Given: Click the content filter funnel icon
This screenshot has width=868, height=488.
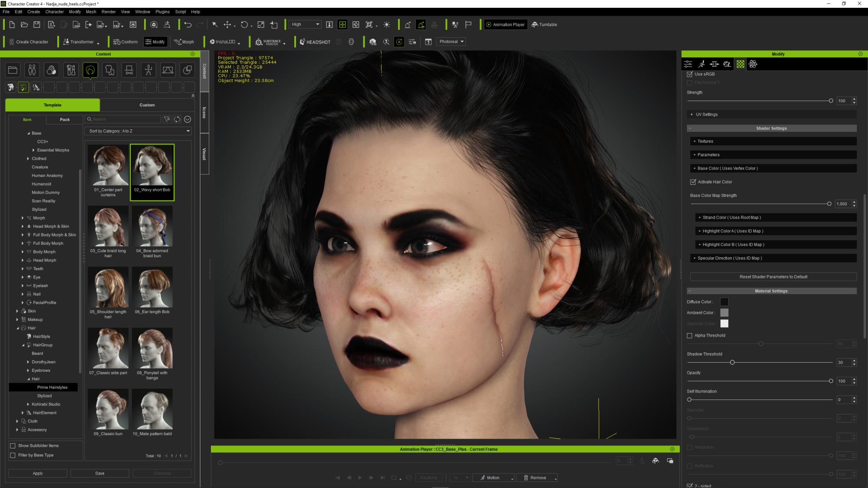Looking at the screenshot, I should [x=167, y=119].
